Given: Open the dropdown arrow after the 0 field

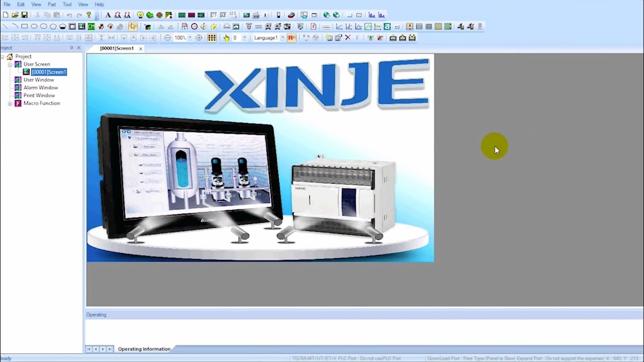Looking at the screenshot, I should click(x=245, y=38).
